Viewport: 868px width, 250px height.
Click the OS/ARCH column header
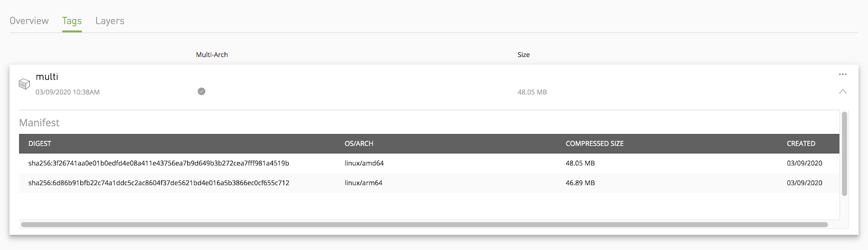(x=359, y=144)
